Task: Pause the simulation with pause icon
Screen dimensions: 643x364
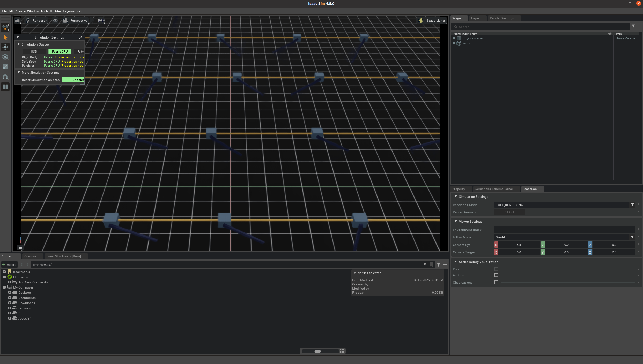Action: tap(5, 87)
